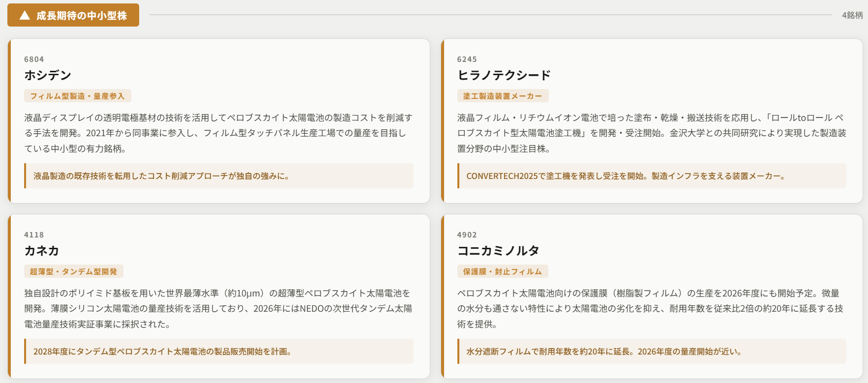The height and width of the screenshot is (383, 868).
Task: Click the 2028年度 tandem sales plan note
Action: click(x=162, y=352)
